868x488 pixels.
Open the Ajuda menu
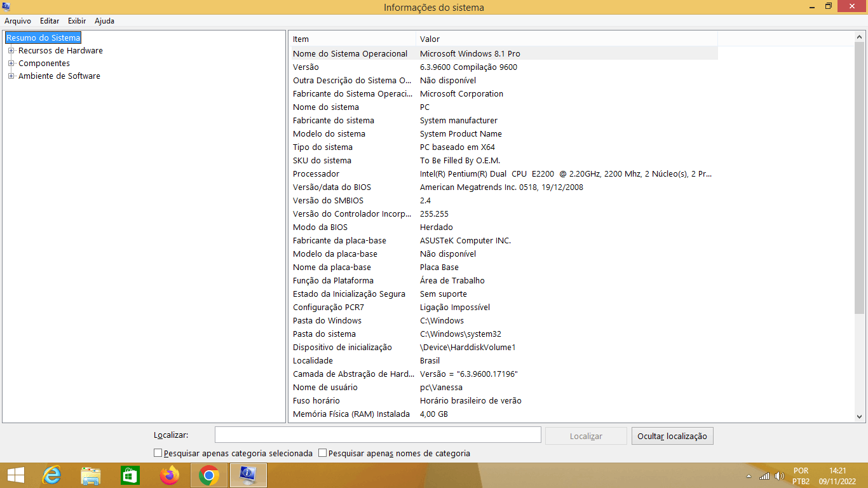104,21
